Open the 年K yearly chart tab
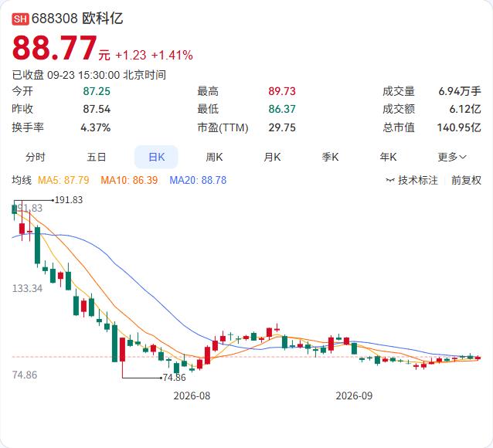The width and height of the screenshot is (493, 448). coord(388,157)
